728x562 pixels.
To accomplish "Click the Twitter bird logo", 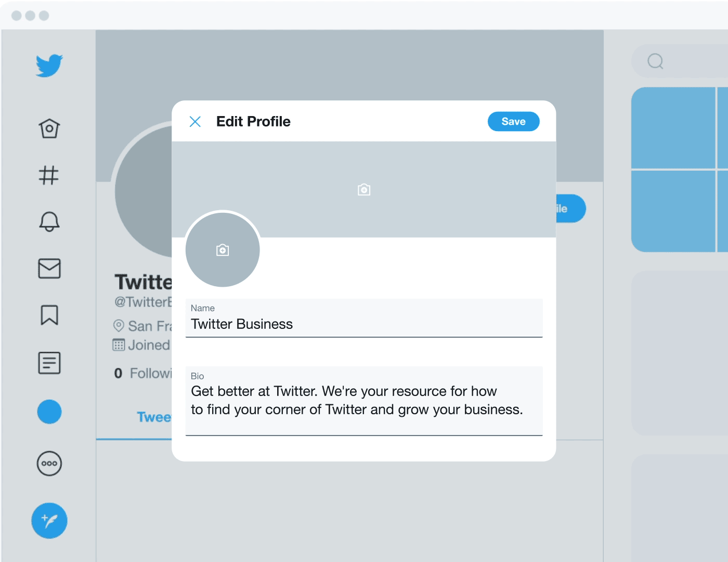I will tap(49, 66).
